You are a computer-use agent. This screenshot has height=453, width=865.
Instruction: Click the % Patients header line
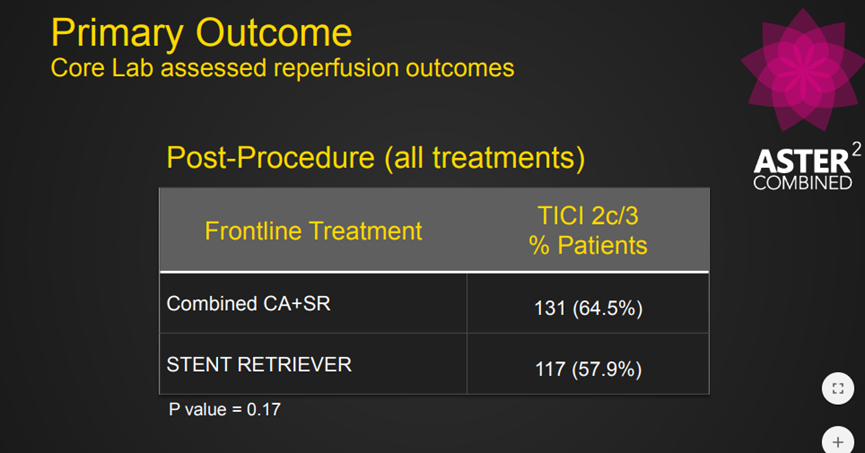[588, 245]
